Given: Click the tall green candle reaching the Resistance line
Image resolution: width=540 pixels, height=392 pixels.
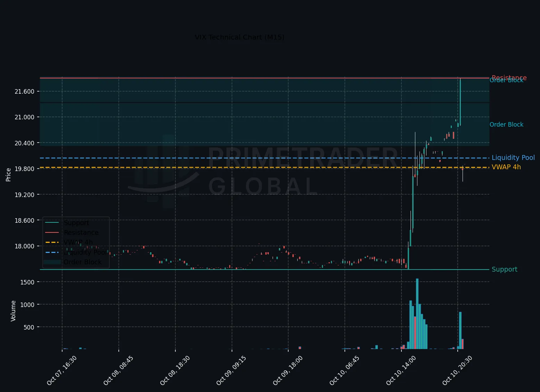Looking at the screenshot, I should pyautogui.click(x=460, y=102).
